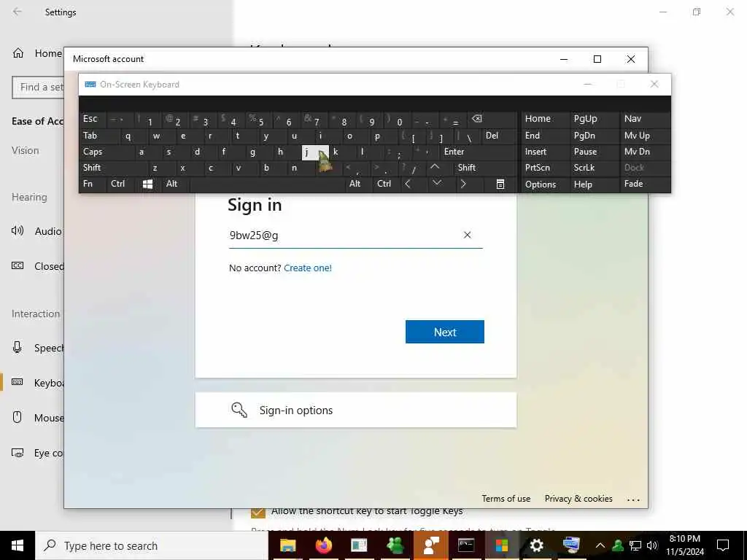
Task: Select Speech microphone item in Settings sidebar
Action: pyautogui.click(x=37, y=348)
